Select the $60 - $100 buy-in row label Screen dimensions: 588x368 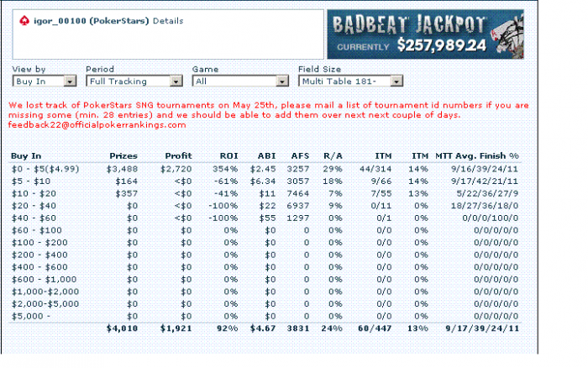[x=37, y=231]
